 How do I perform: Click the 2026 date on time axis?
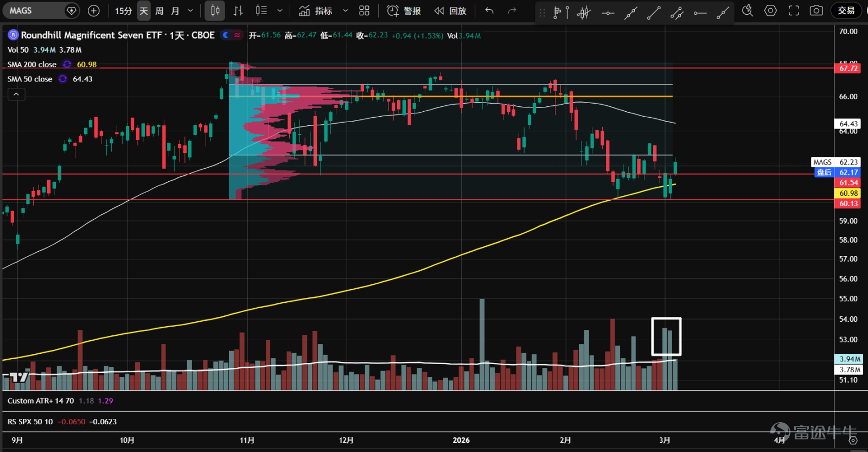click(x=461, y=440)
